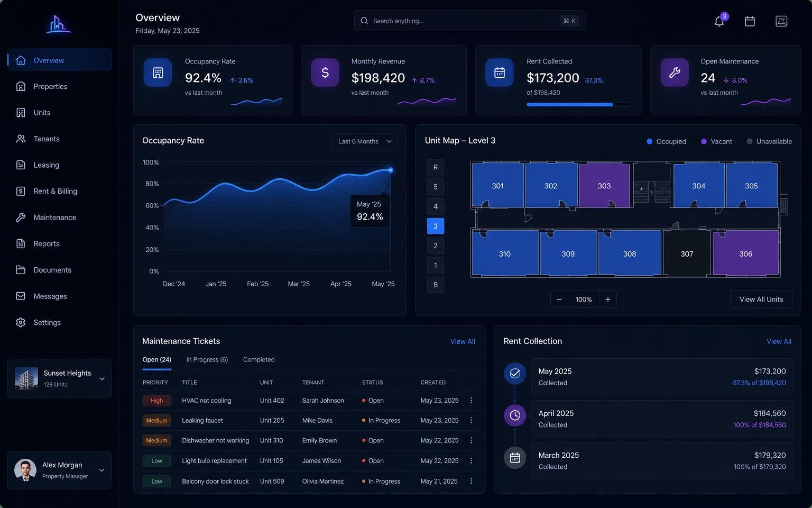This screenshot has height=508, width=812.
Task: Click View All in Rent Collection
Action: point(779,341)
